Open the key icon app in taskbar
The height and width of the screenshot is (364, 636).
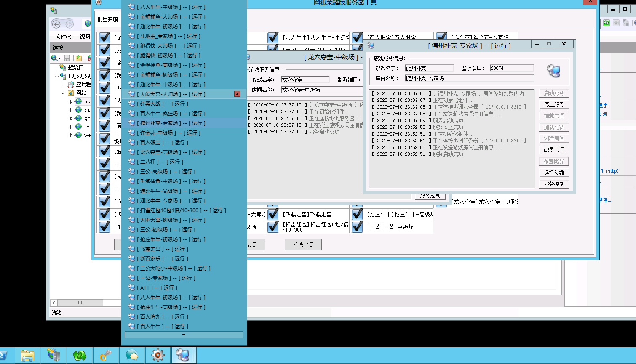[105, 355]
